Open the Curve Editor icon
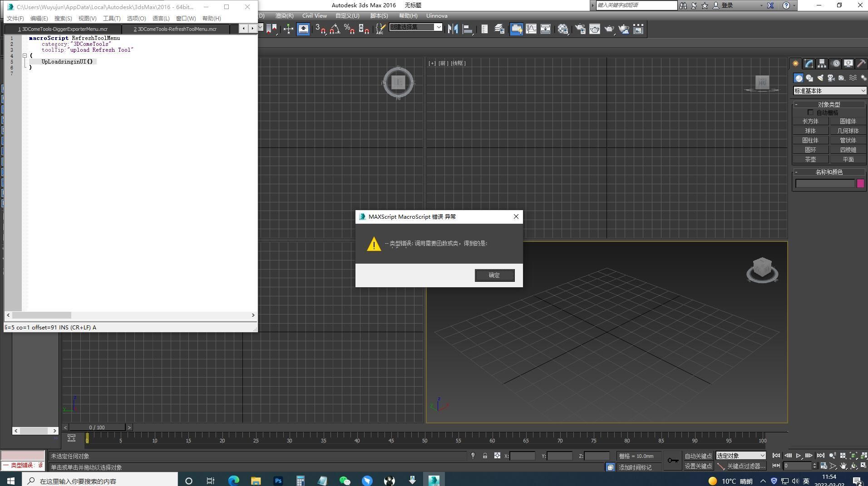868x486 pixels. click(531, 29)
